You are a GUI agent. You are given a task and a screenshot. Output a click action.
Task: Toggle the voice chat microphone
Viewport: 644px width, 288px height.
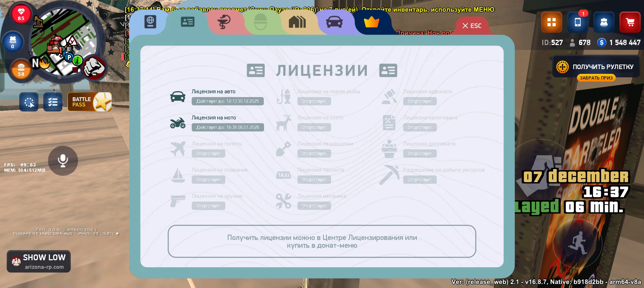[x=63, y=161]
